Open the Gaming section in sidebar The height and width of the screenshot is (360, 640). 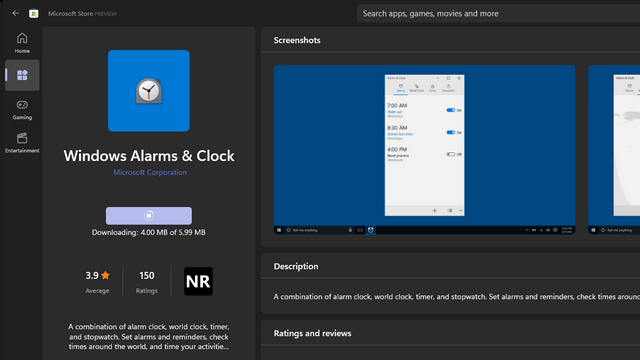[22, 110]
